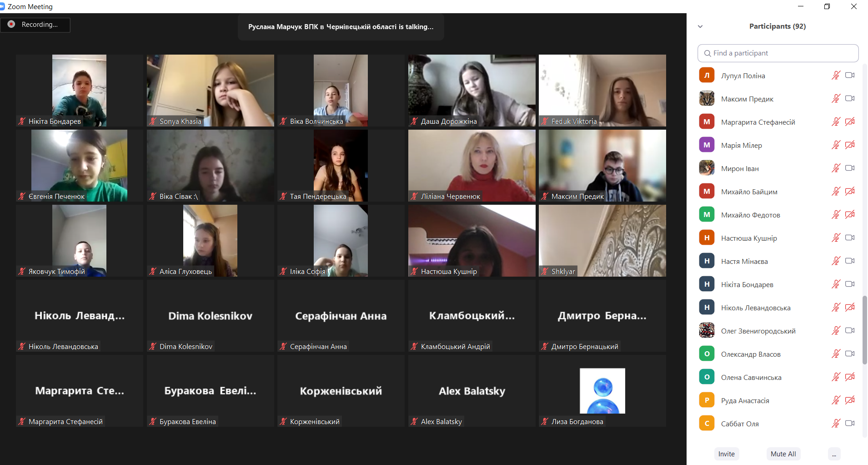Click the mic icon for Олег Звенигородський
868x465 pixels.
click(x=836, y=331)
